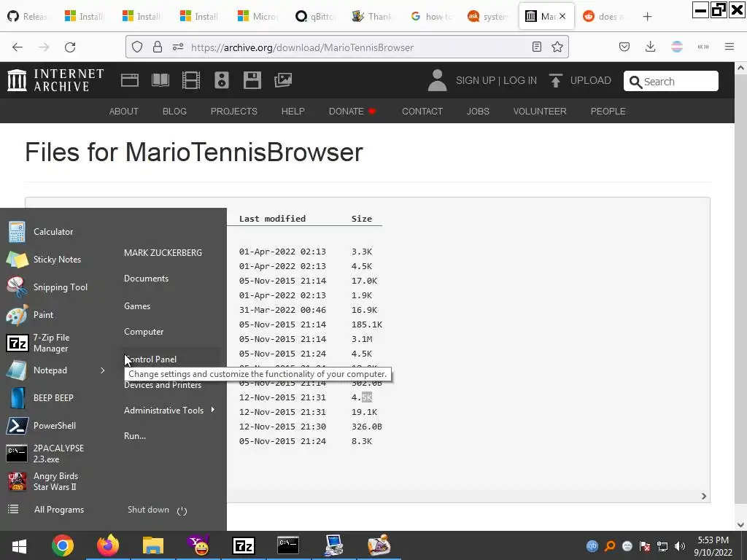Image resolution: width=747 pixels, height=560 pixels.
Task: Click the SIGN UP link
Action: tap(475, 80)
